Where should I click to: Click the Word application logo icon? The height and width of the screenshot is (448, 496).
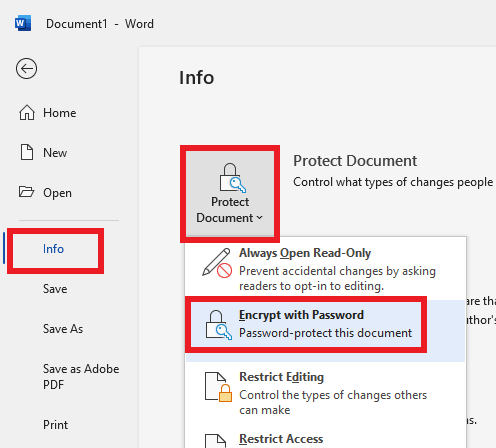tap(23, 23)
